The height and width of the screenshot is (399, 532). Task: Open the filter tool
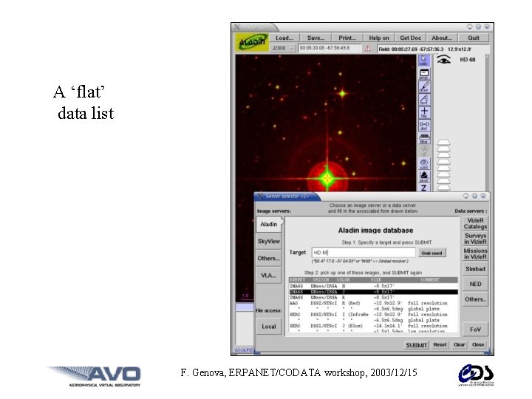pyautogui.click(x=424, y=138)
